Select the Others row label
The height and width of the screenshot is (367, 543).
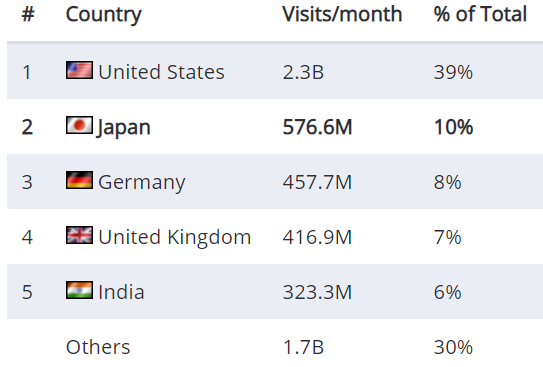(98, 347)
